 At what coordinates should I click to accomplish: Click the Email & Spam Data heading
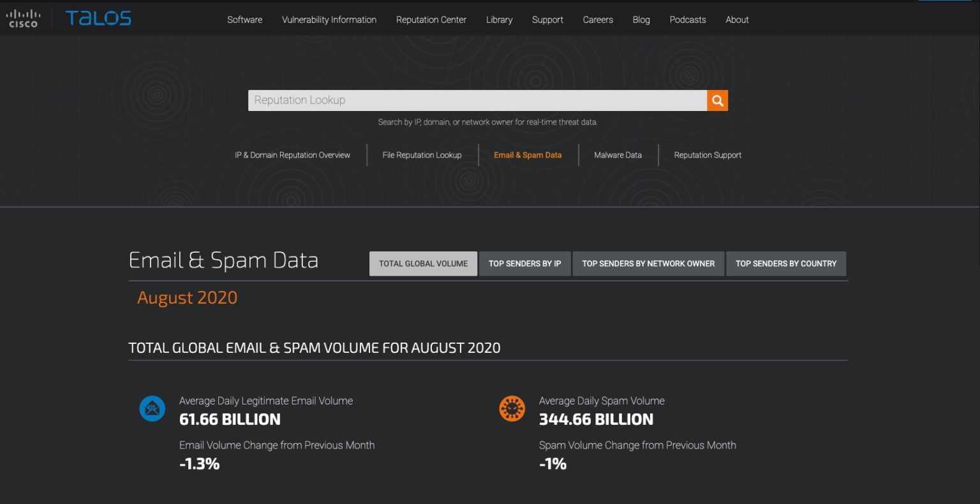pyautogui.click(x=223, y=260)
